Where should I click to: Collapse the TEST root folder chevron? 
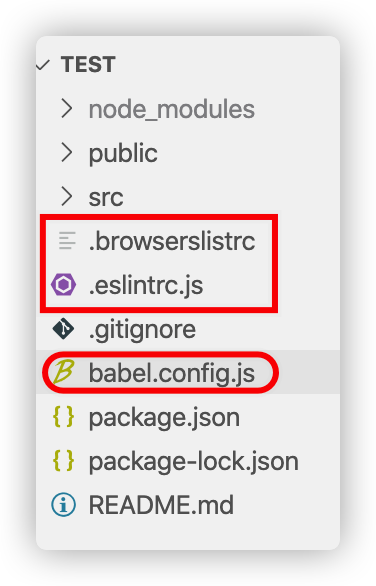(x=43, y=65)
